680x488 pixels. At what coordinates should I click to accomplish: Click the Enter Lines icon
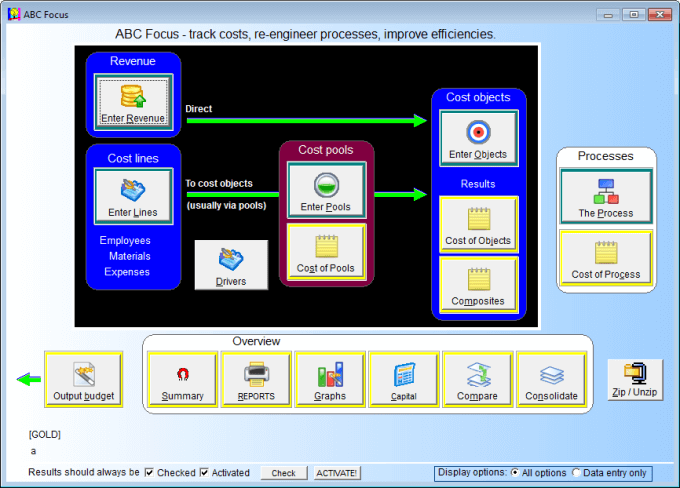(132, 195)
